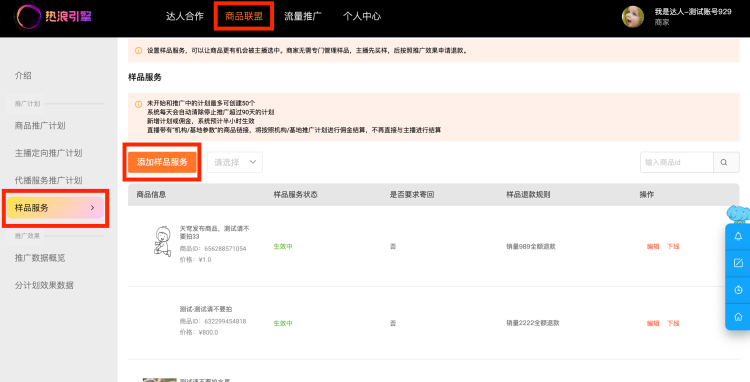Image resolution: width=750 pixels, height=382 pixels.
Task: Click the edit note floating icon
Action: (738, 263)
